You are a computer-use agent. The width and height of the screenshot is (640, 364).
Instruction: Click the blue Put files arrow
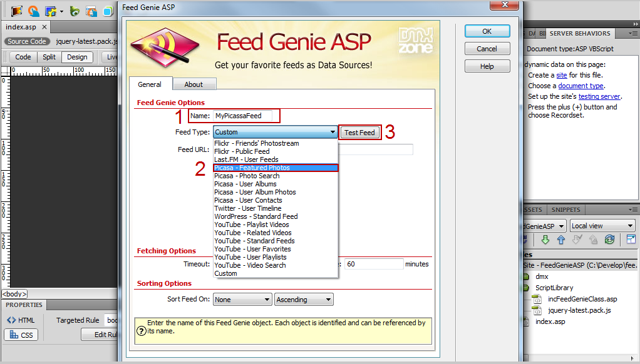[x=561, y=240]
